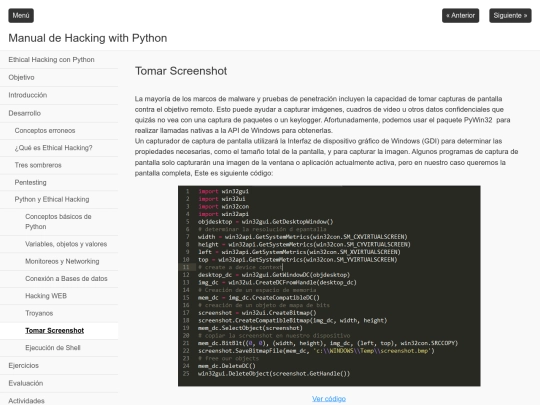The image size is (540, 405).
Task: Open the Actividades sidebar item
Action: (27, 401)
